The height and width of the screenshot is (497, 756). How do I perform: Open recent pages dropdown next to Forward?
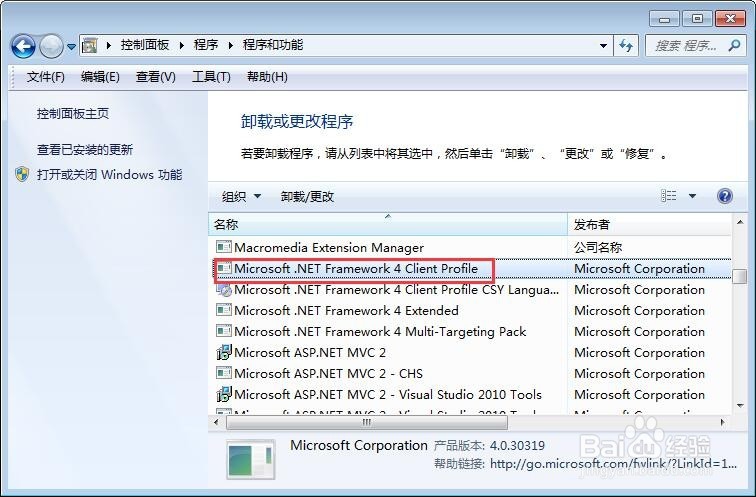tap(71, 47)
